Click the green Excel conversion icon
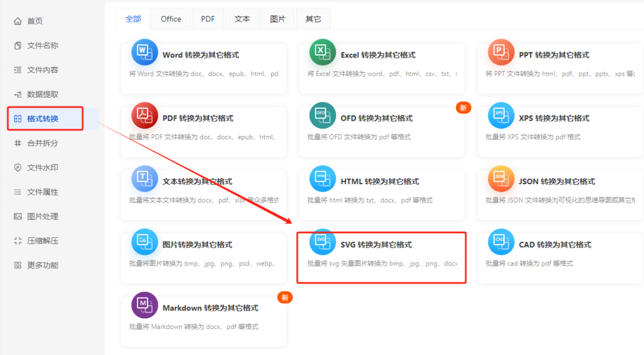This screenshot has height=355, width=644. (x=323, y=52)
